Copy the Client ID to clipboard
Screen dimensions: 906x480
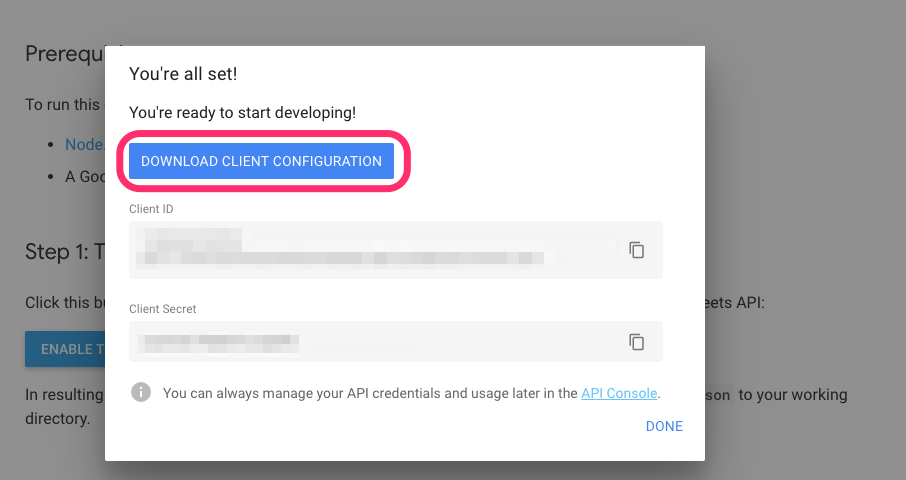pos(636,250)
